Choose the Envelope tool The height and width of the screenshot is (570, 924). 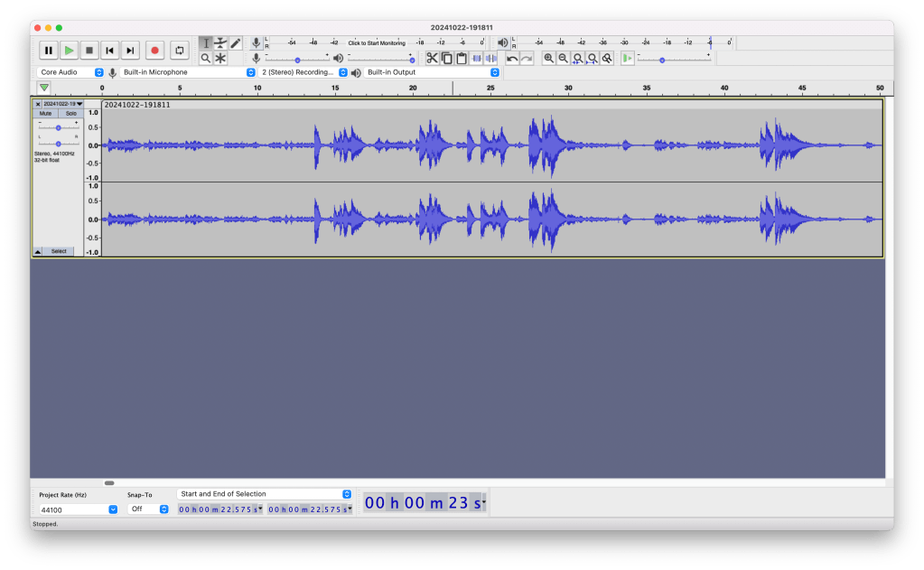[220, 43]
